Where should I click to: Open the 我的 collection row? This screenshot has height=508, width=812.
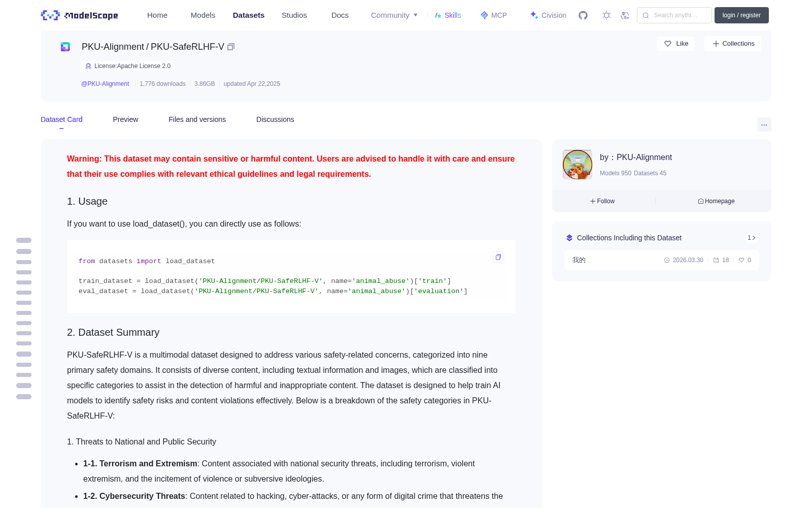tap(662, 260)
